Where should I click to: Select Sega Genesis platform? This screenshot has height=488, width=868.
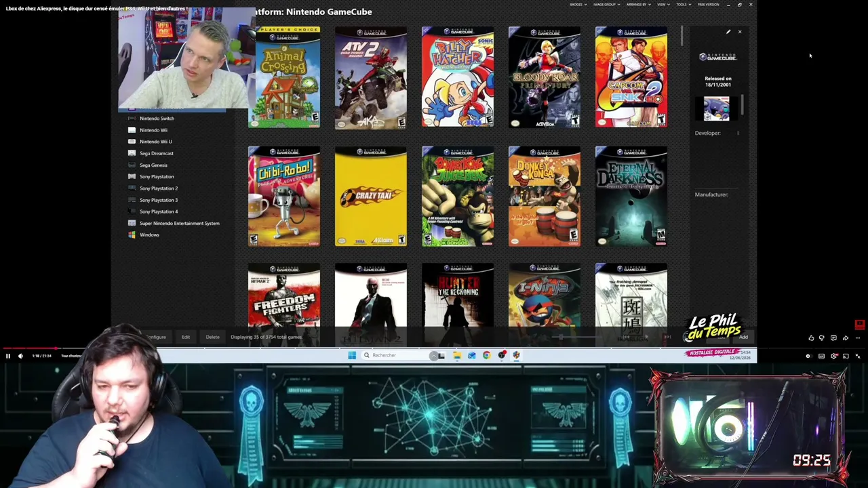click(153, 165)
